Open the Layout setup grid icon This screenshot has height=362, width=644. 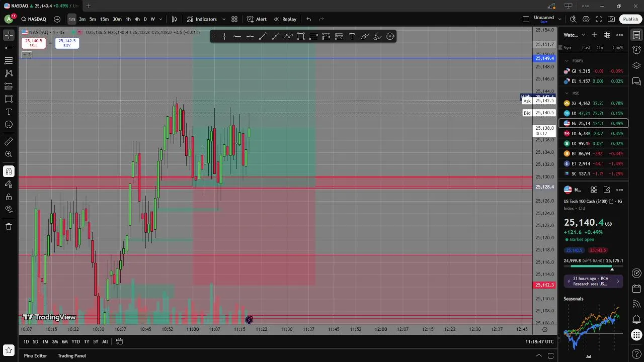click(526, 19)
